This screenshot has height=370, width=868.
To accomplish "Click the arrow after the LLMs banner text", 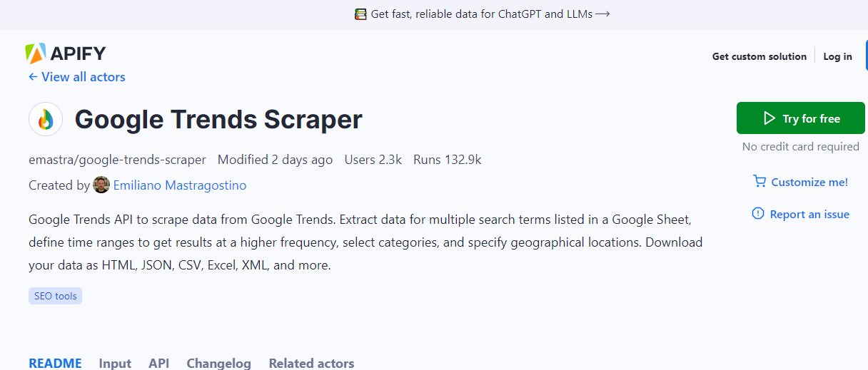I will [x=602, y=14].
